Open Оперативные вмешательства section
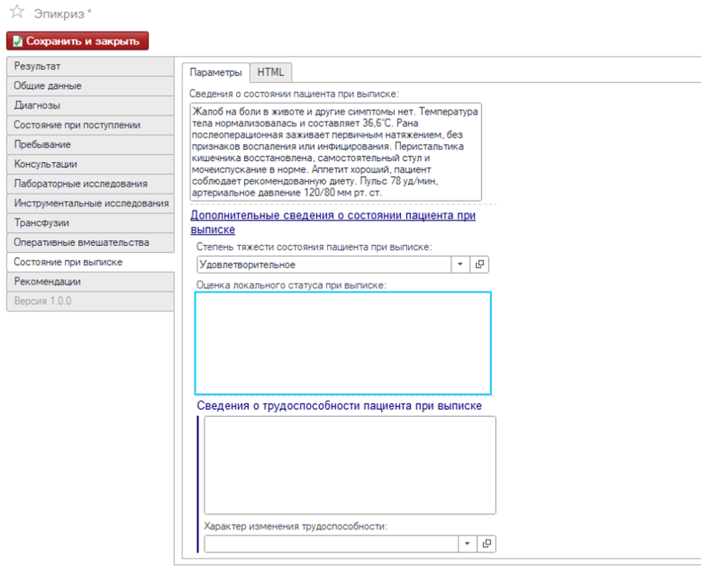The image size is (728, 572). 90,242
